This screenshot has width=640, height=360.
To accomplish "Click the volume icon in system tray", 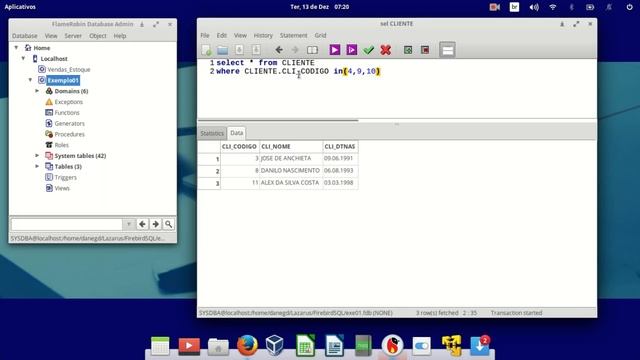I will pyautogui.click(x=534, y=7).
